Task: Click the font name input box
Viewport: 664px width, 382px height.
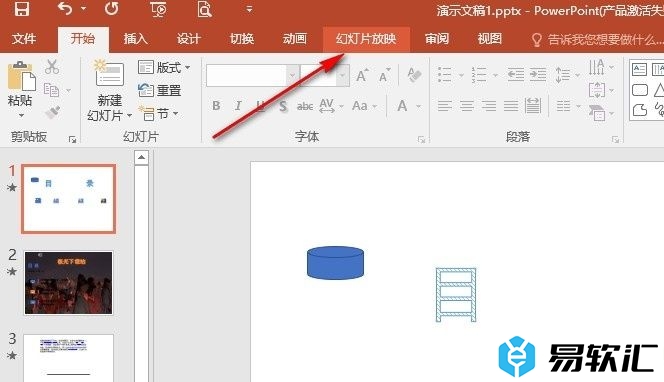Action: tap(246, 75)
